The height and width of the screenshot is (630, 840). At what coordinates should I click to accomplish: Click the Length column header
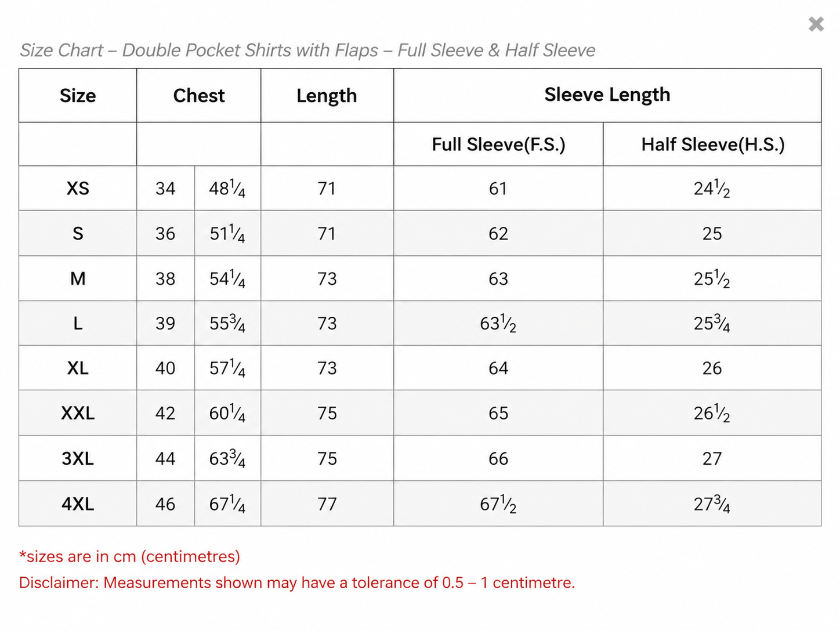click(327, 96)
